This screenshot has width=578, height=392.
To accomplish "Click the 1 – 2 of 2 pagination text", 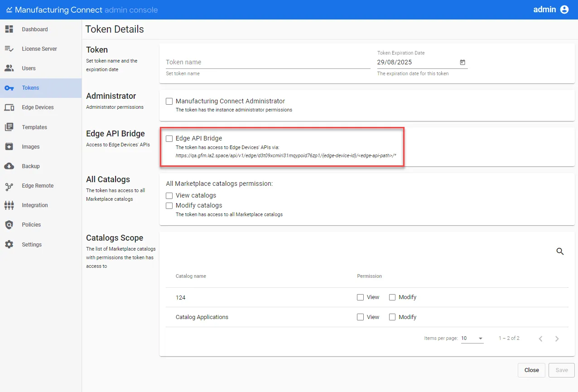I will (x=509, y=339).
